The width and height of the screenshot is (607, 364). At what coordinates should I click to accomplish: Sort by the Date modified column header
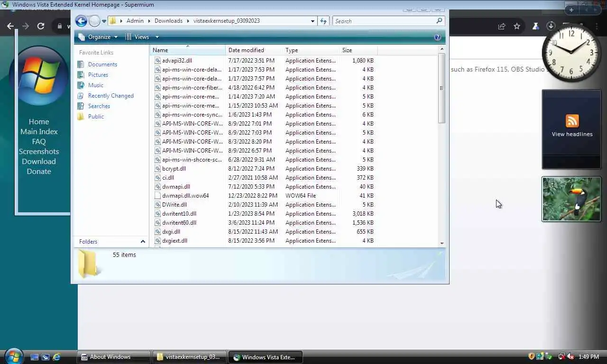[254, 50]
